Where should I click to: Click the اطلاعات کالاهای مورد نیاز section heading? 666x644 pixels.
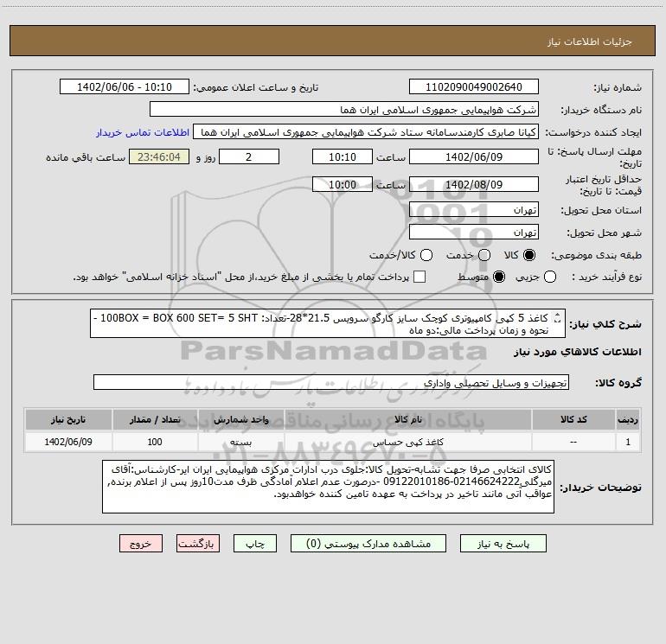click(x=577, y=352)
